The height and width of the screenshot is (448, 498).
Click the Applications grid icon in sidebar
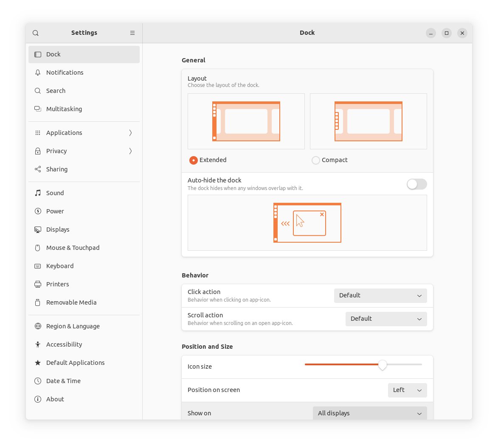(37, 132)
